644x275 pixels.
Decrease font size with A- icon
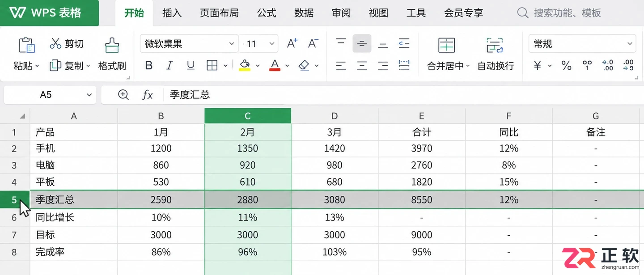click(x=313, y=43)
